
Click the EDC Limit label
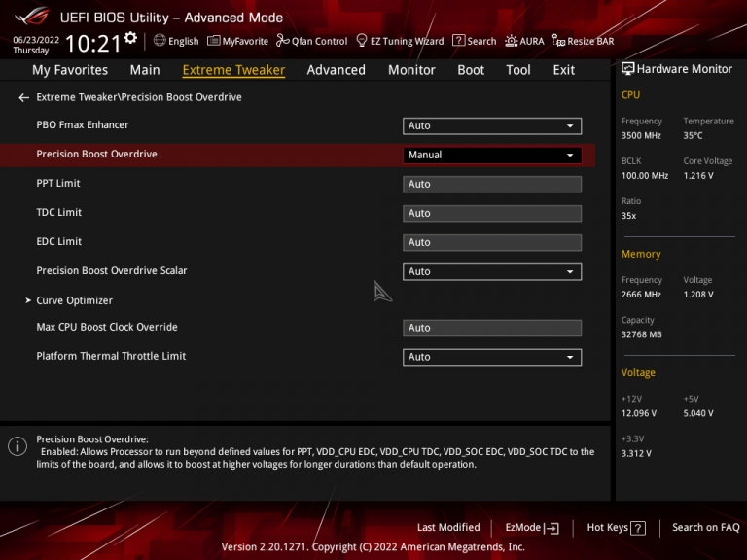tap(59, 241)
